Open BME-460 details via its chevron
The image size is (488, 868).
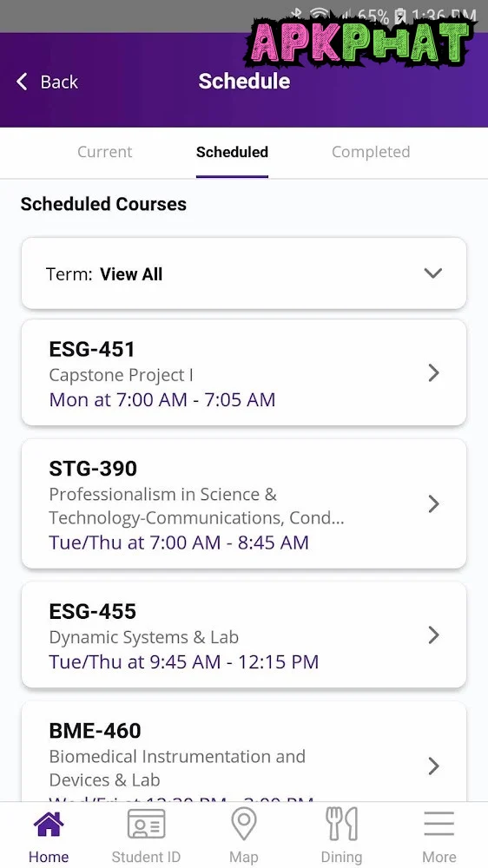click(x=433, y=766)
